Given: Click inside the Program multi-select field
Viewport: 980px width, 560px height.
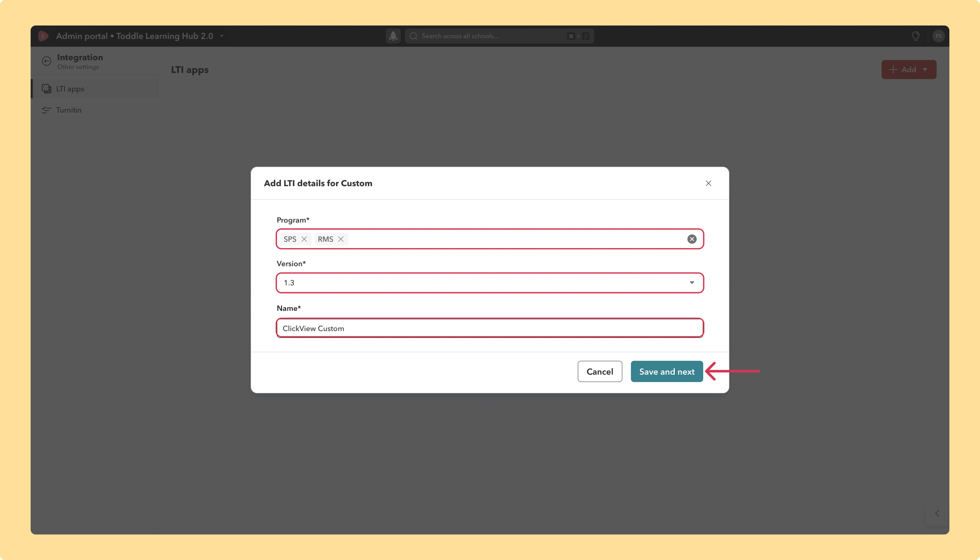Looking at the screenshot, I should tap(490, 239).
